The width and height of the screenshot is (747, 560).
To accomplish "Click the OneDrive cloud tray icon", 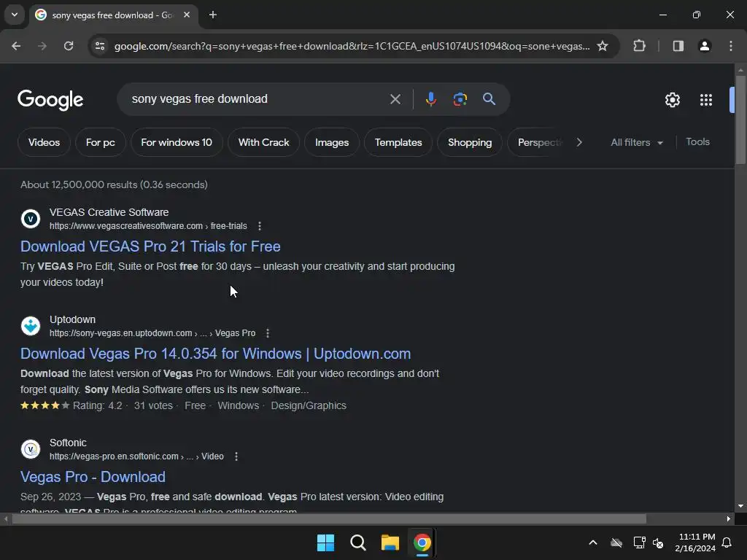I will (616, 542).
